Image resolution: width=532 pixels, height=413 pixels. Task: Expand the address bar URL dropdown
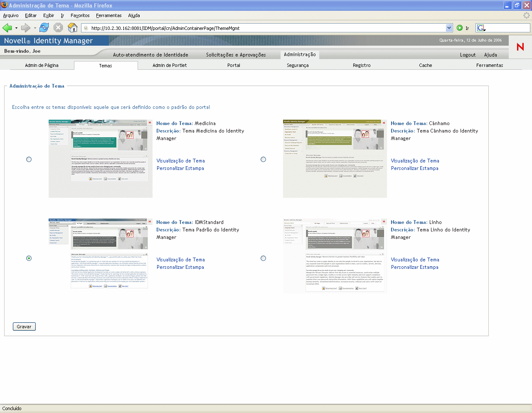[x=449, y=28]
